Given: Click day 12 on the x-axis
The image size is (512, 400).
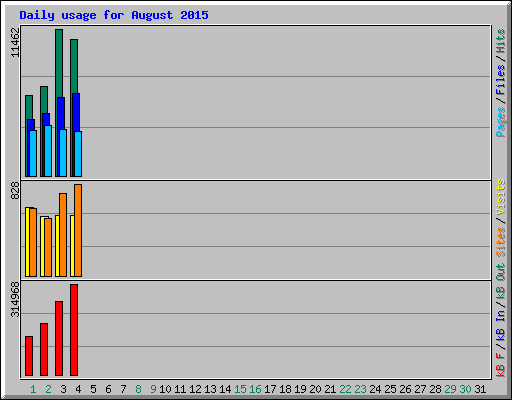Looking at the screenshot, I should point(195,389).
